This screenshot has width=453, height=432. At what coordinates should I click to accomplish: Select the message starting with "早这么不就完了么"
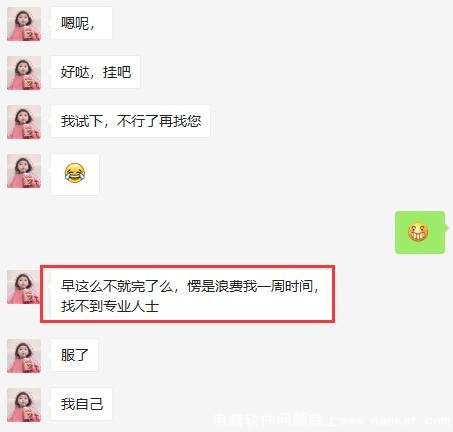(190, 296)
